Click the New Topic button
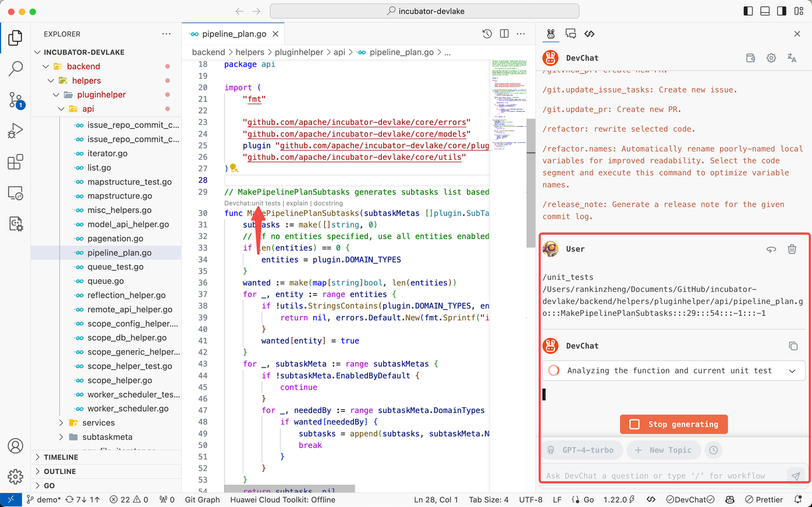This screenshot has width=812, height=507. 664,450
